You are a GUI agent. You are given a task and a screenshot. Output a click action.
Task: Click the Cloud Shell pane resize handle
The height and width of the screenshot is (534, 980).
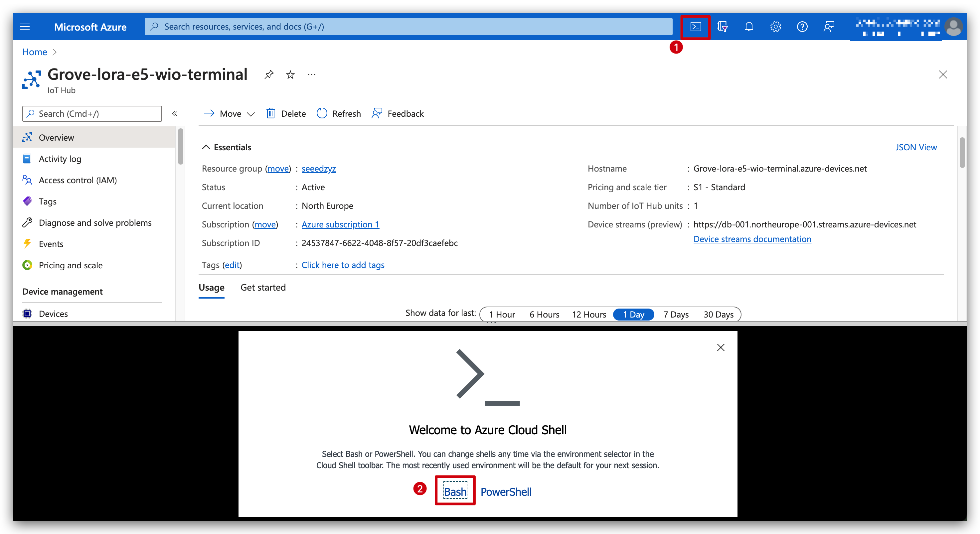click(x=491, y=323)
